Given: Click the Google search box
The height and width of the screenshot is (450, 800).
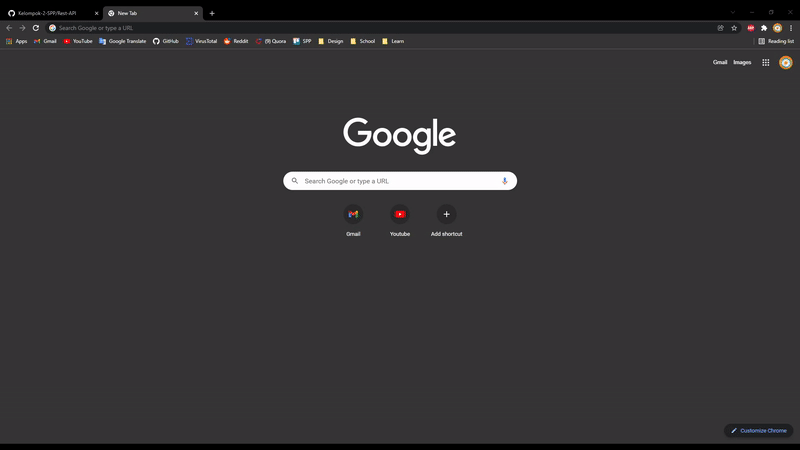Looking at the screenshot, I should point(400,181).
